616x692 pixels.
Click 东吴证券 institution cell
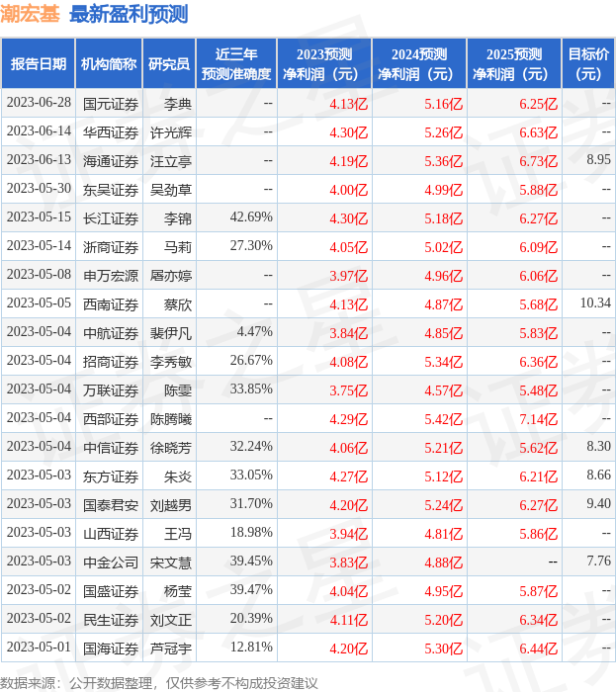pyautogui.click(x=111, y=190)
